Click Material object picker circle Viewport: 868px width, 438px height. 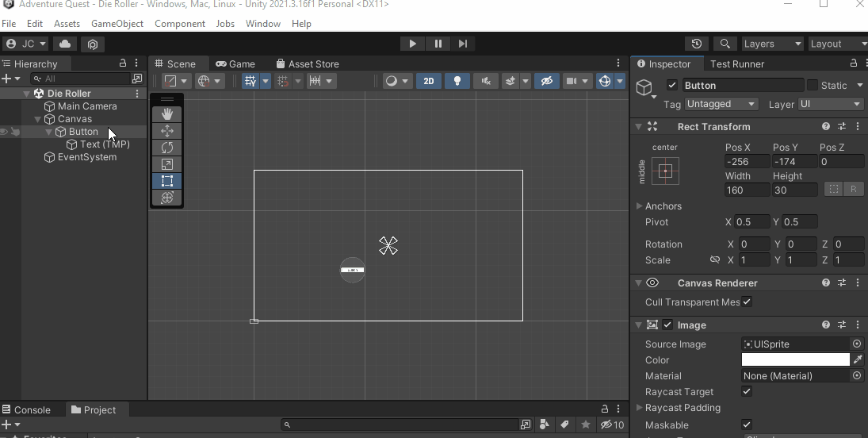(857, 375)
